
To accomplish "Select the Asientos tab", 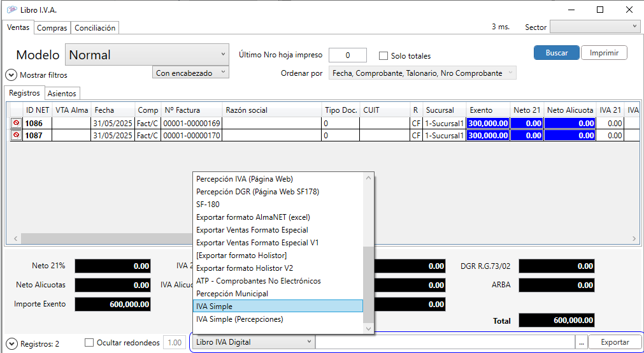I will click(x=62, y=94).
